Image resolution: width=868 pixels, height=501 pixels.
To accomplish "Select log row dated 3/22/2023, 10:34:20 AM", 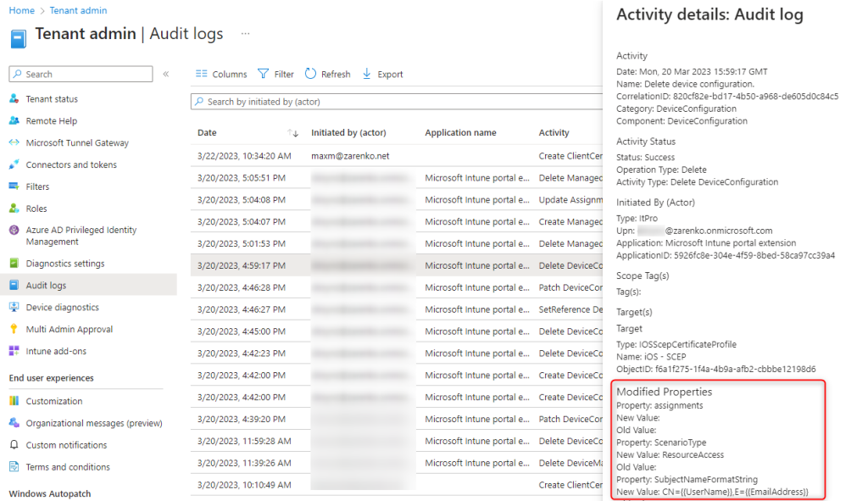I will click(x=397, y=156).
